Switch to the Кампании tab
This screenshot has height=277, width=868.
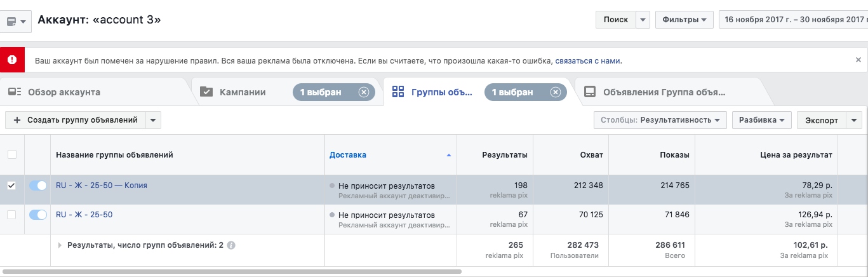pyautogui.click(x=243, y=92)
